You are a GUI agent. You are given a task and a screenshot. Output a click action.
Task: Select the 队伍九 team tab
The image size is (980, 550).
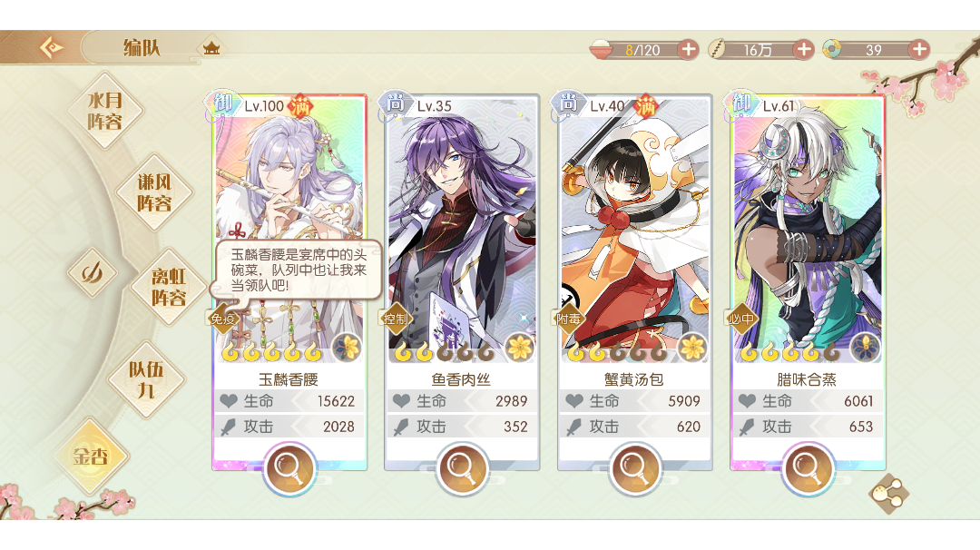click(x=146, y=379)
